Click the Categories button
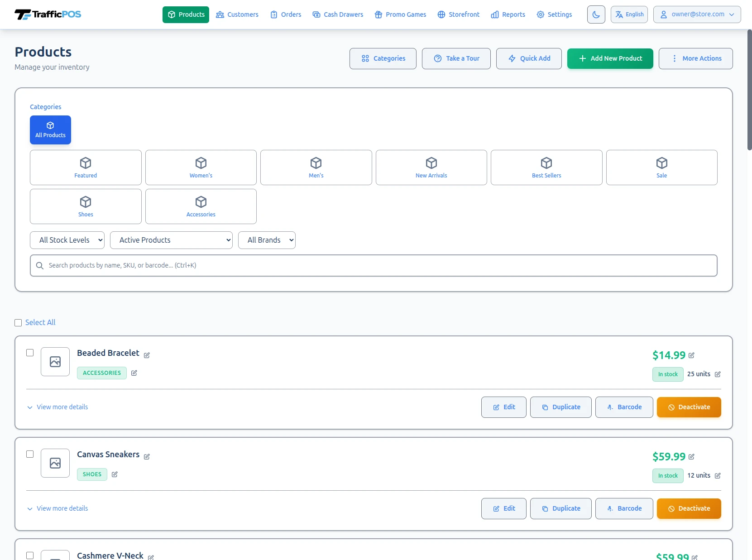This screenshot has width=752, height=560. point(383,58)
